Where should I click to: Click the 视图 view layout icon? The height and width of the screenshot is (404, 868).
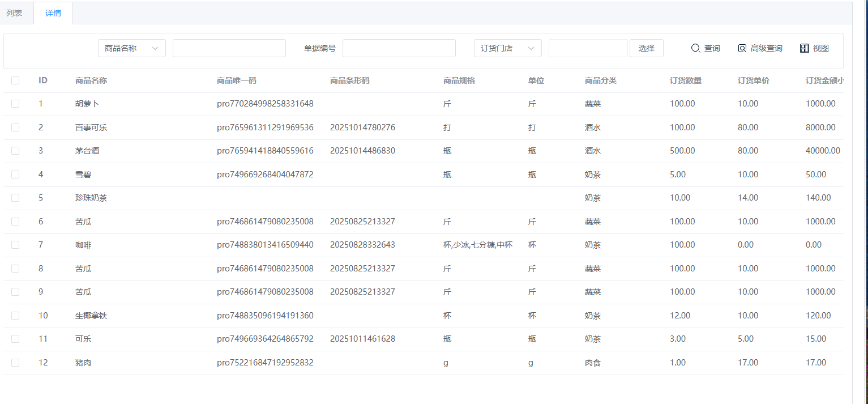(x=805, y=49)
